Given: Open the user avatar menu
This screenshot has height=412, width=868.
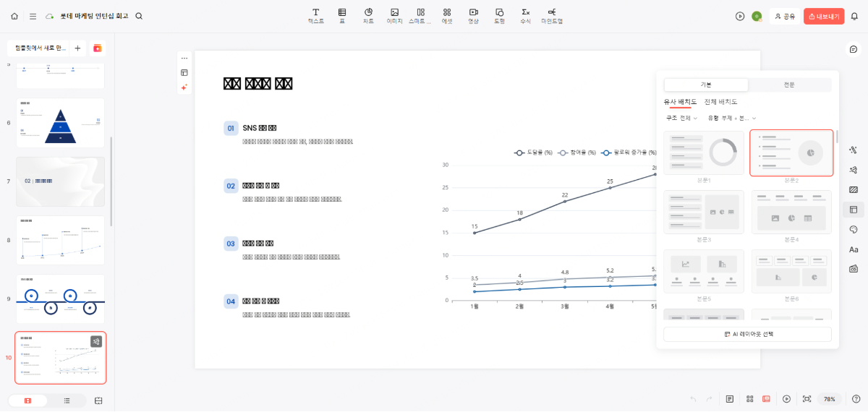Looking at the screenshot, I should click(757, 16).
